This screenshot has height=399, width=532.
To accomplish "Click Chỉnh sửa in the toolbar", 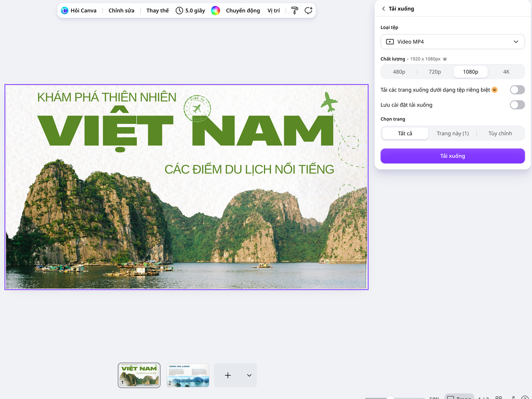I will coord(121,11).
